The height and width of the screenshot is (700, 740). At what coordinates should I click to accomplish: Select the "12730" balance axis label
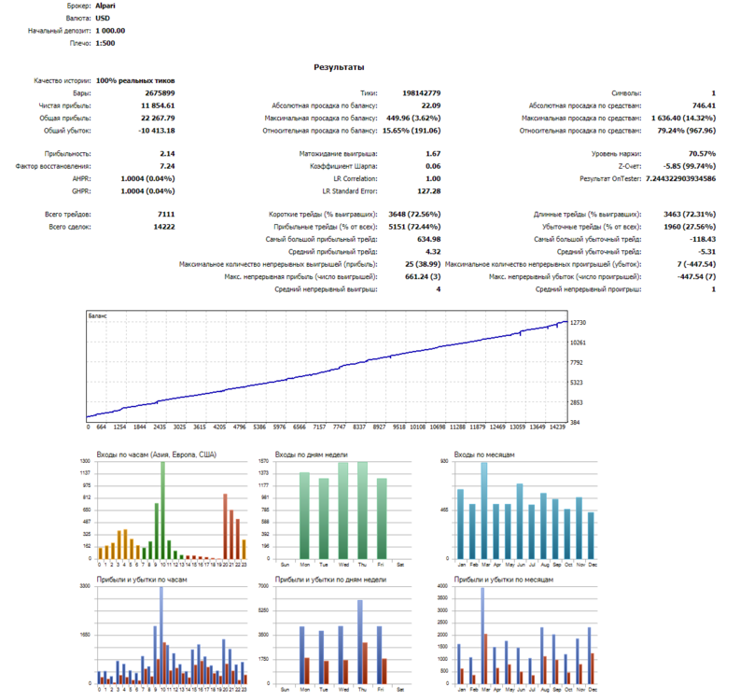point(579,323)
